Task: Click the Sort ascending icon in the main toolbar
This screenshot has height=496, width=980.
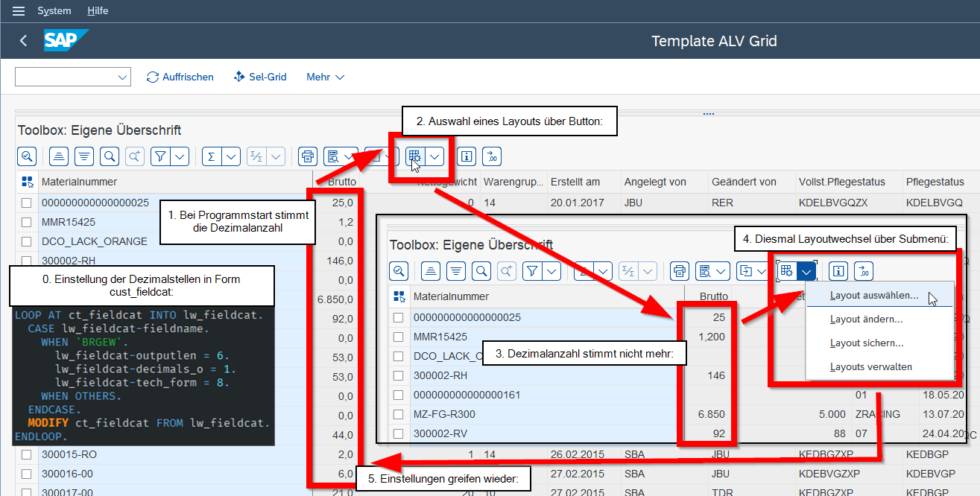Action: (60, 156)
